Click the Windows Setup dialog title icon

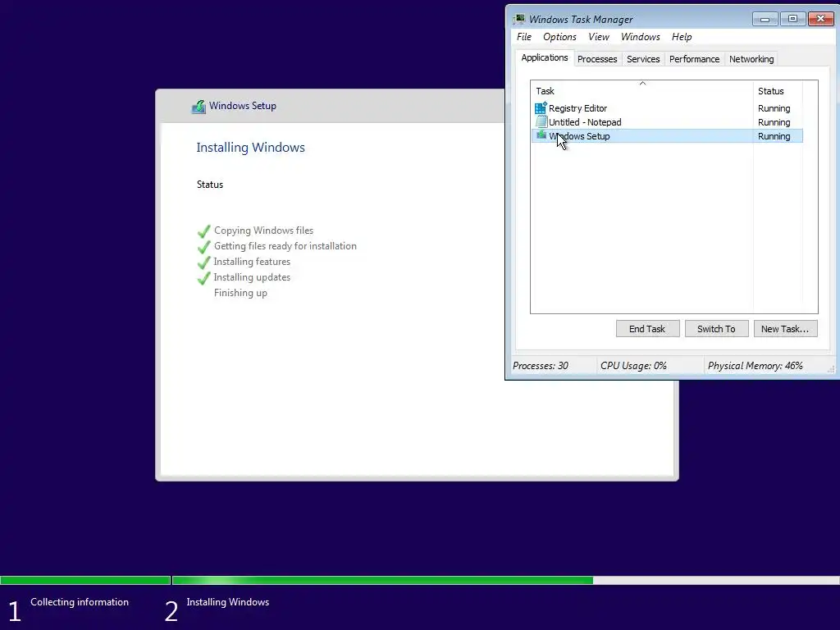point(199,106)
